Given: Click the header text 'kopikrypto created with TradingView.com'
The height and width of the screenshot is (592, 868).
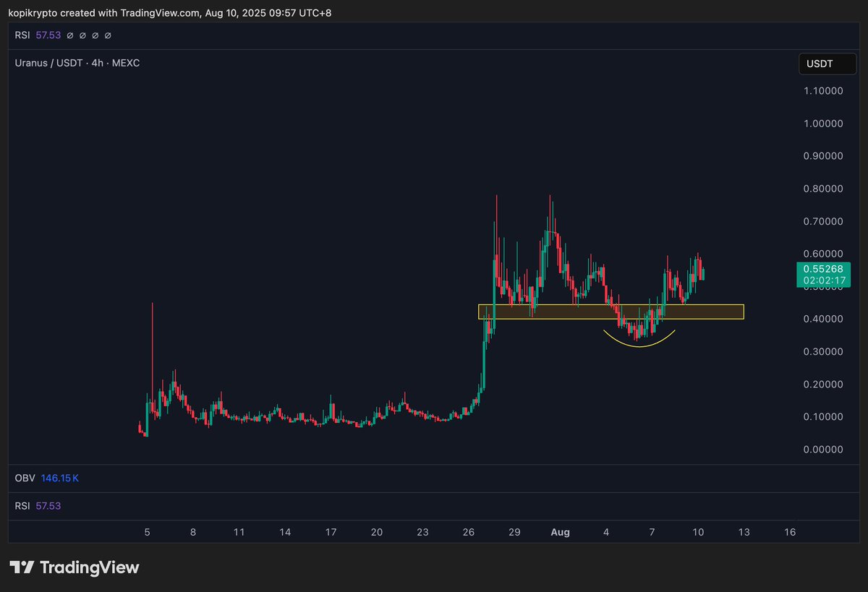Looking at the screenshot, I should [x=104, y=13].
